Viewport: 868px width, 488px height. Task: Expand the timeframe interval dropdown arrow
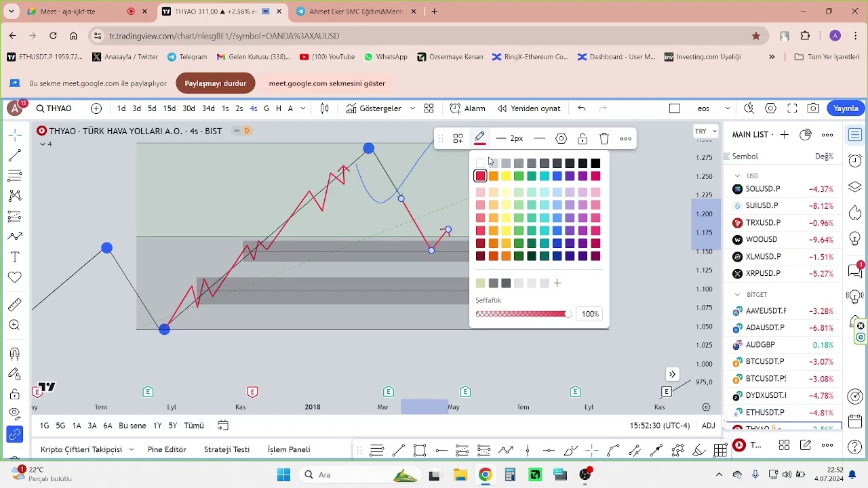point(303,108)
